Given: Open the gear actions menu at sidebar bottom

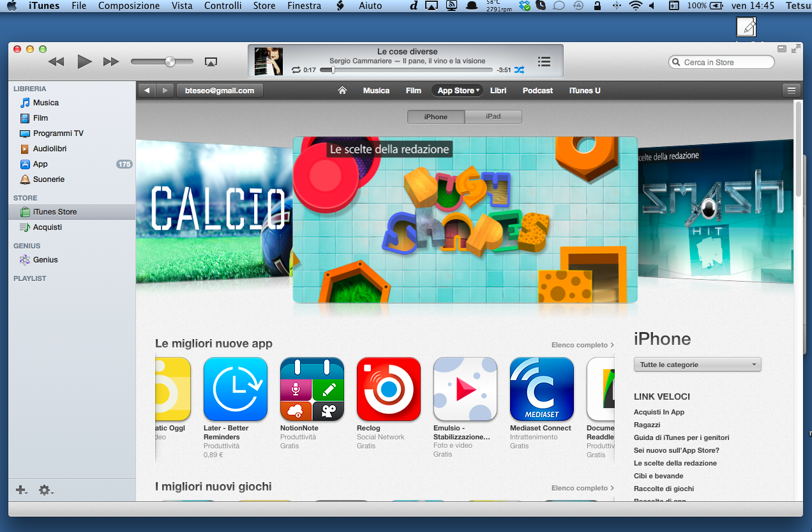Looking at the screenshot, I should coord(46,490).
